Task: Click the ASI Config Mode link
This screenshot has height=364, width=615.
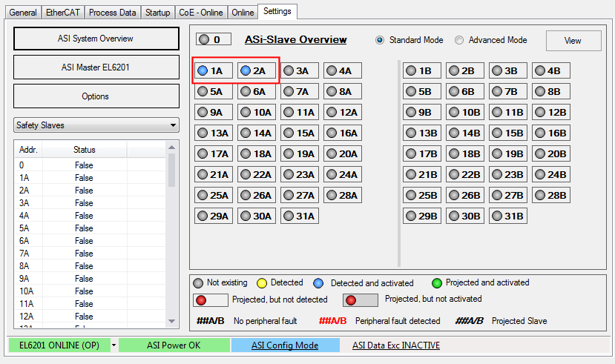Action: [x=285, y=345]
